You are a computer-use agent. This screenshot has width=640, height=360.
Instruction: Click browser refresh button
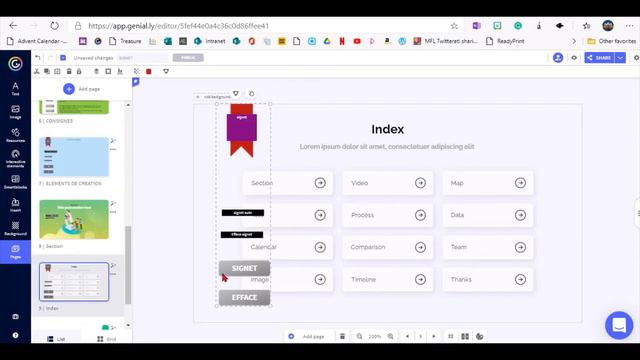(54, 26)
